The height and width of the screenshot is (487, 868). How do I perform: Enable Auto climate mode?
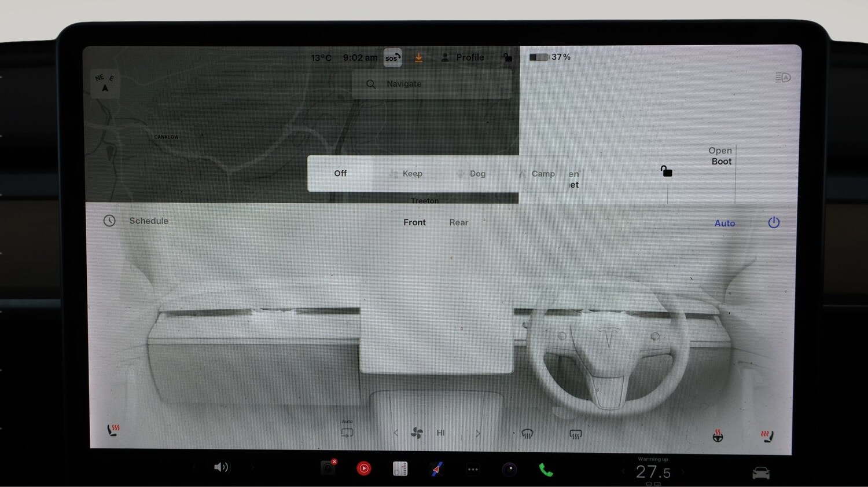click(724, 223)
